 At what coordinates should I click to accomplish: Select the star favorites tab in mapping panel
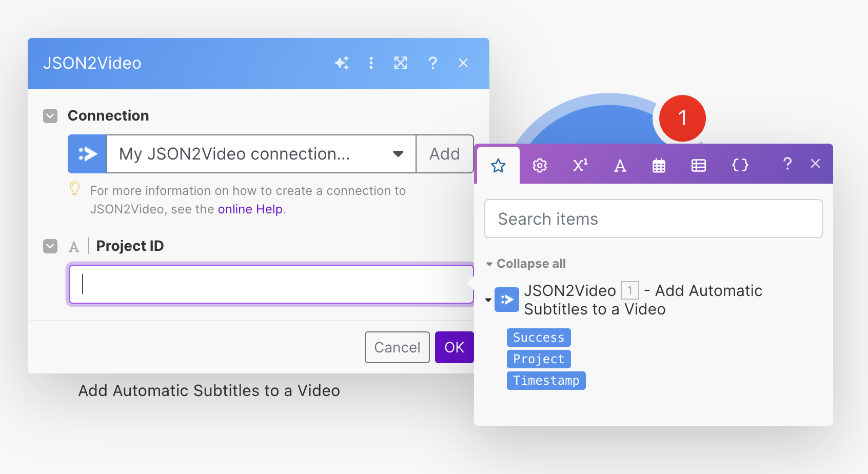click(x=498, y=165)
